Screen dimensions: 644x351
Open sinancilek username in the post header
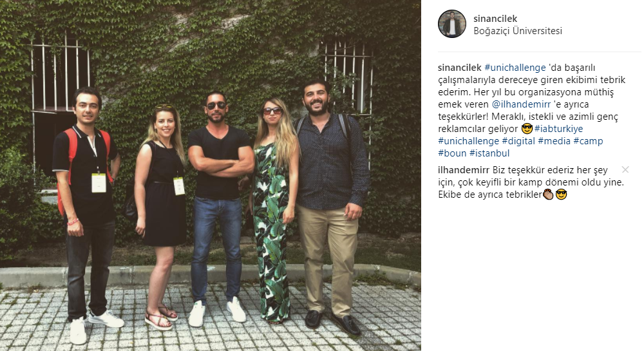[495, 19]
